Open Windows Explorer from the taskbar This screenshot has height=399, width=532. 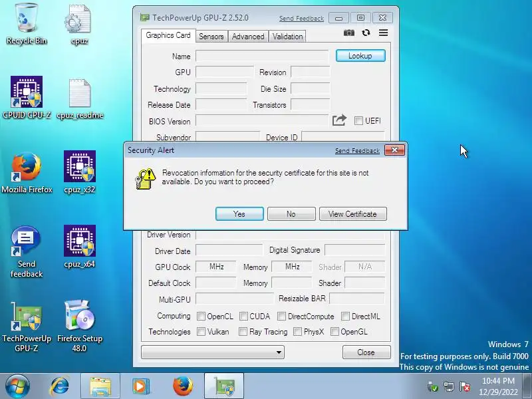pos(100,386)
